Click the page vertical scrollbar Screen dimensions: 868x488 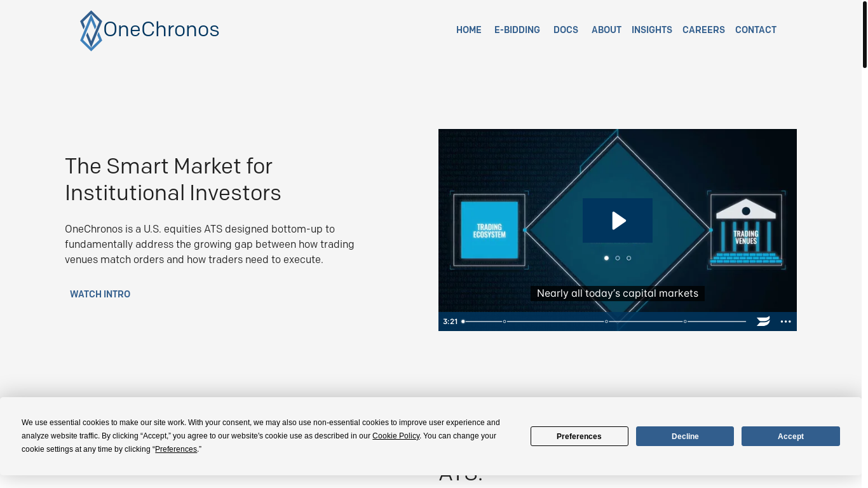864,34
